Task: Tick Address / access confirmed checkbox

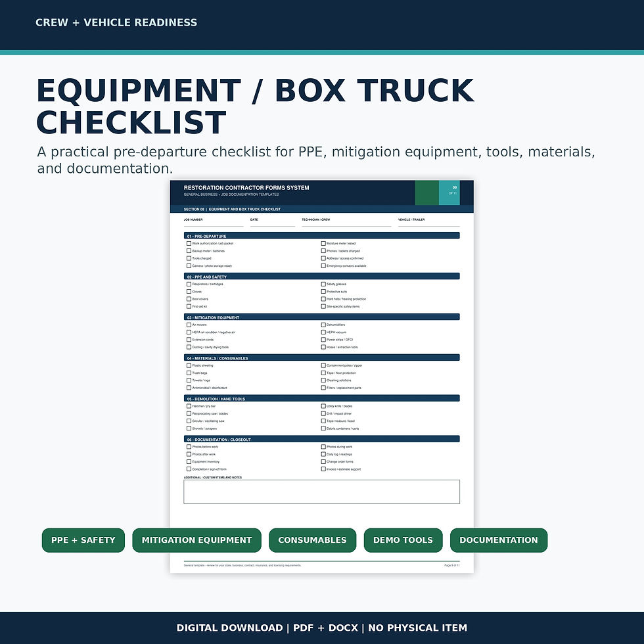Action: click(x=323, y=258)
